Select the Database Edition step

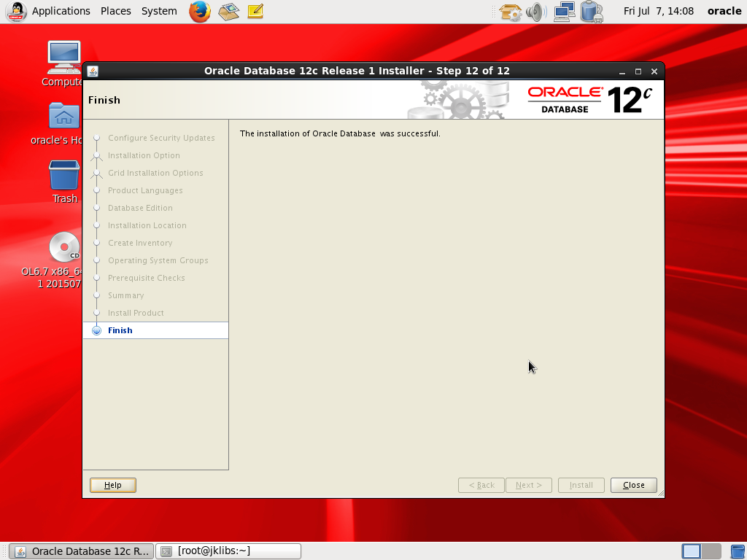(140, 208)
